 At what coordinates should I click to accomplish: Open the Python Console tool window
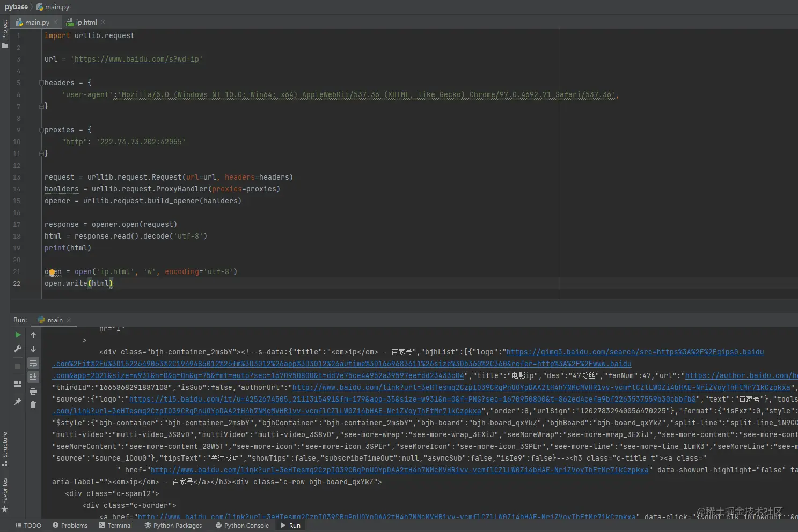242,526
